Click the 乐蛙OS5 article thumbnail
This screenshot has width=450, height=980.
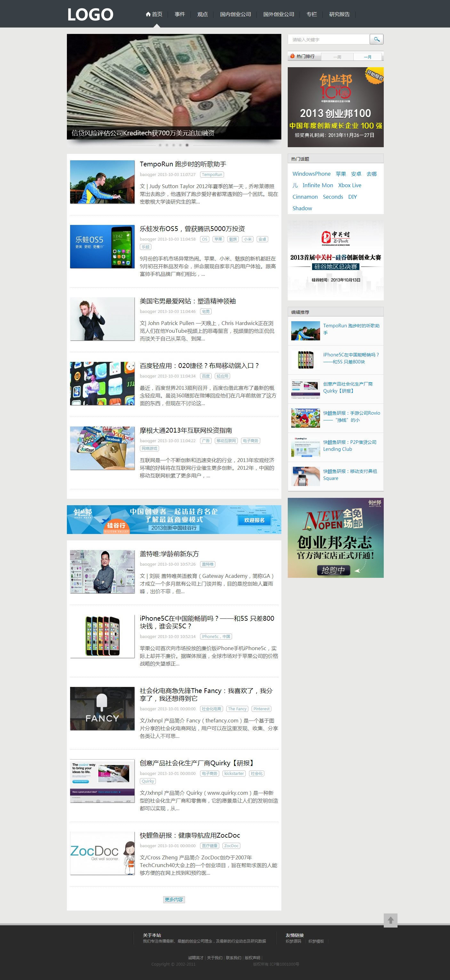pyautogui.click(x=102, y=247)
